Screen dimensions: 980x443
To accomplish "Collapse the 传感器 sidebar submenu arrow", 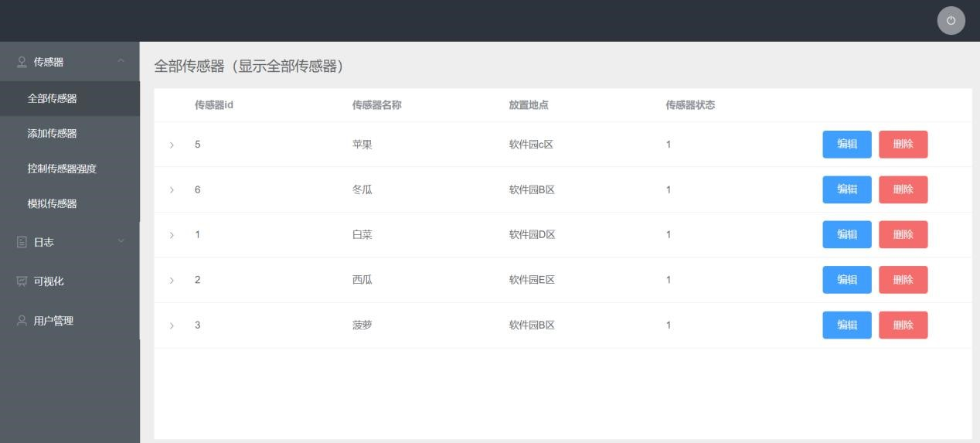I will tap(121, 62).
